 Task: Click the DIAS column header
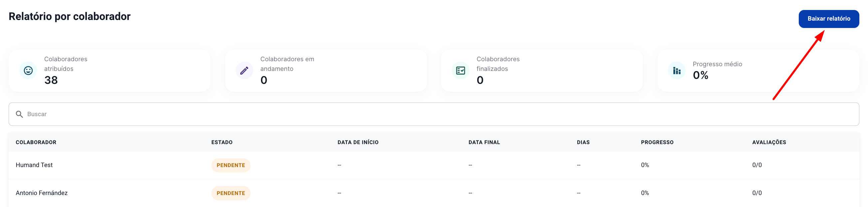point(583,142)
